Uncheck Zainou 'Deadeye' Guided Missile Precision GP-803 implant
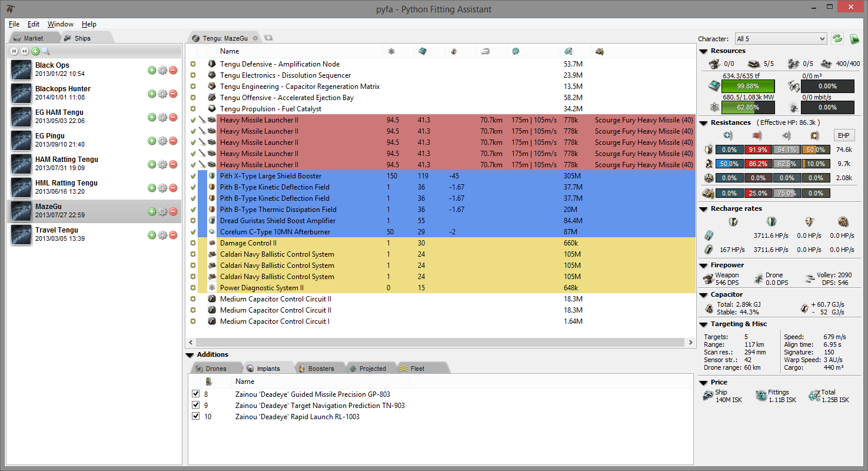The width and height of the screenshot is (868, 471). pyautogui.click(x=196, y=394)
